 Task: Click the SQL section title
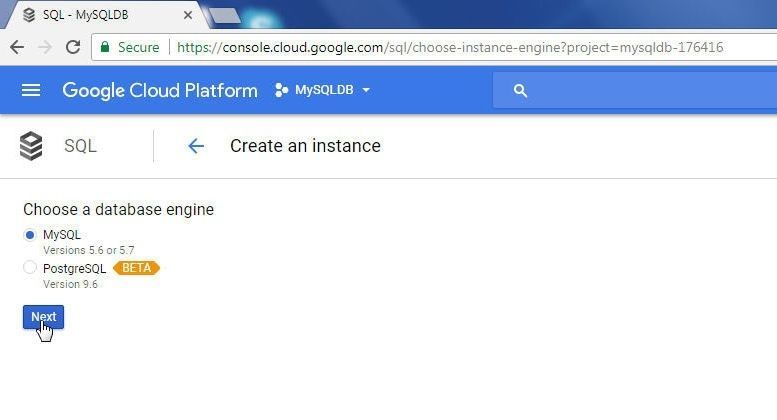point(80,146)
